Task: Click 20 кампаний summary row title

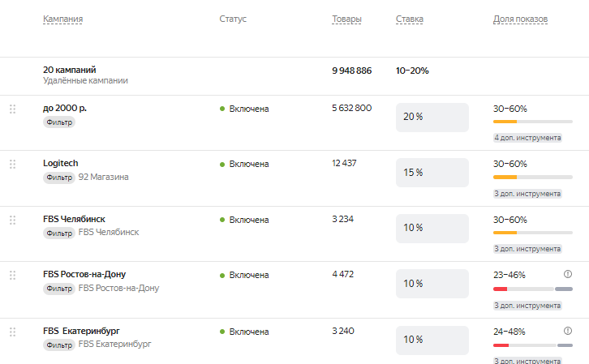Action: pos(69,71)
